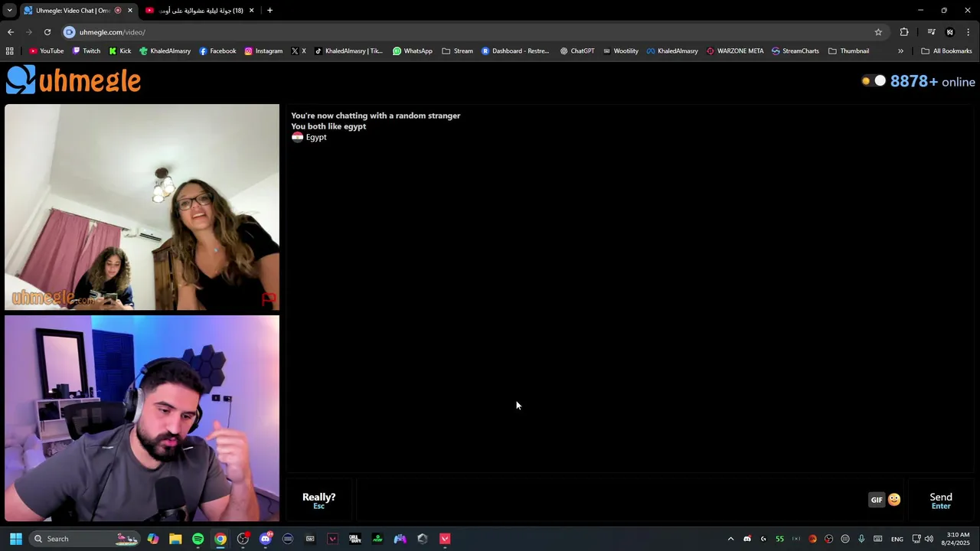The image size is (980, 551).
Task: Switch to the YouTube Arabic video tab
Action: 201,11
